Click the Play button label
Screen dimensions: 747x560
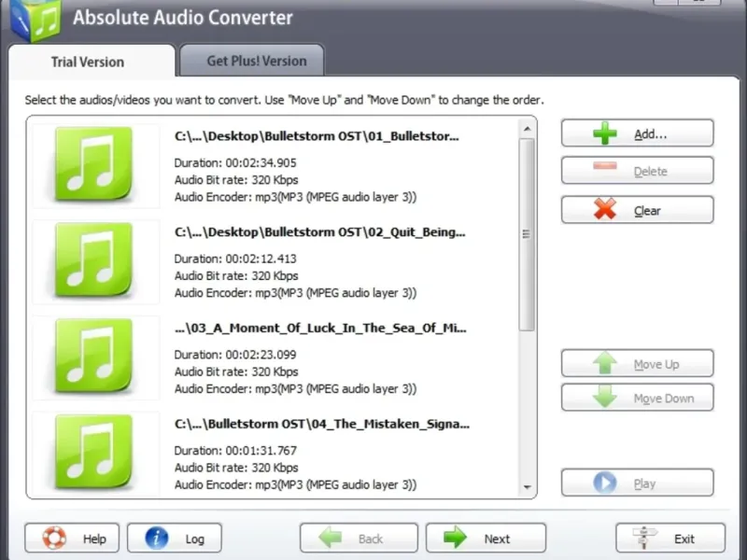644,484
